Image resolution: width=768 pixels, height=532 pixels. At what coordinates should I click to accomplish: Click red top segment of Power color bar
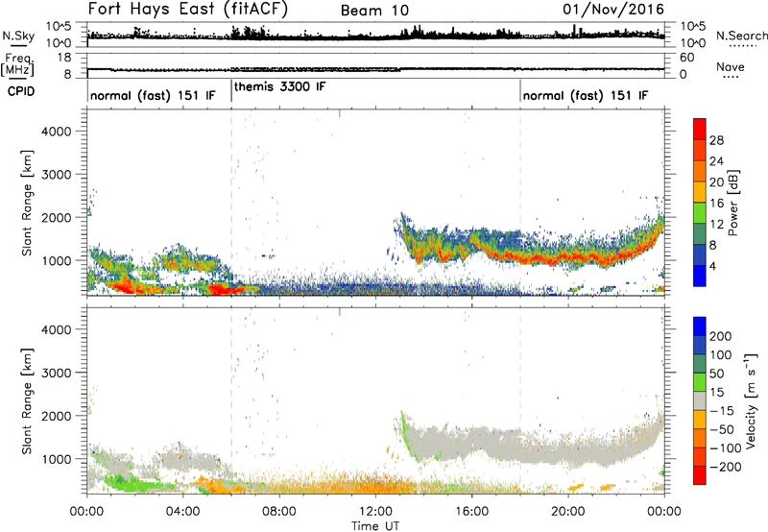pos(700,129)
